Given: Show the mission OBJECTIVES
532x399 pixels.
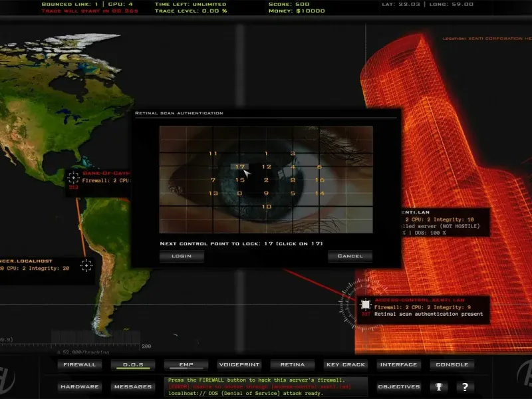Looking at the screenshot, I should point(398,387).
